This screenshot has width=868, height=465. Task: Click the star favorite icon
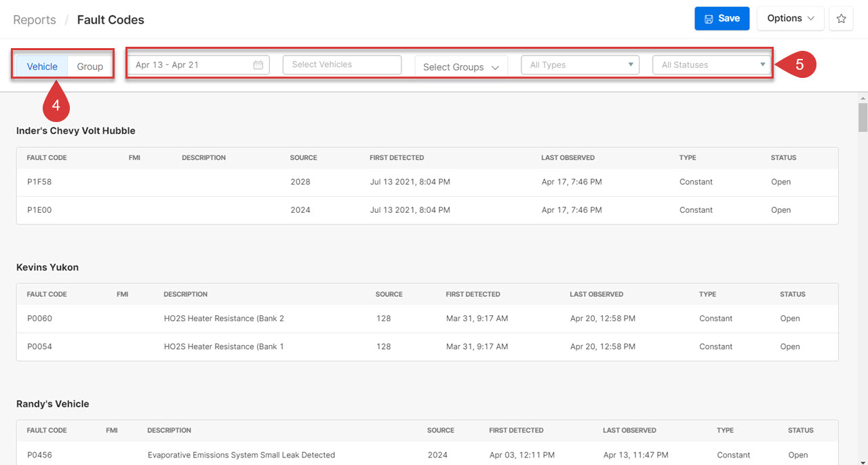coord(841,19)
